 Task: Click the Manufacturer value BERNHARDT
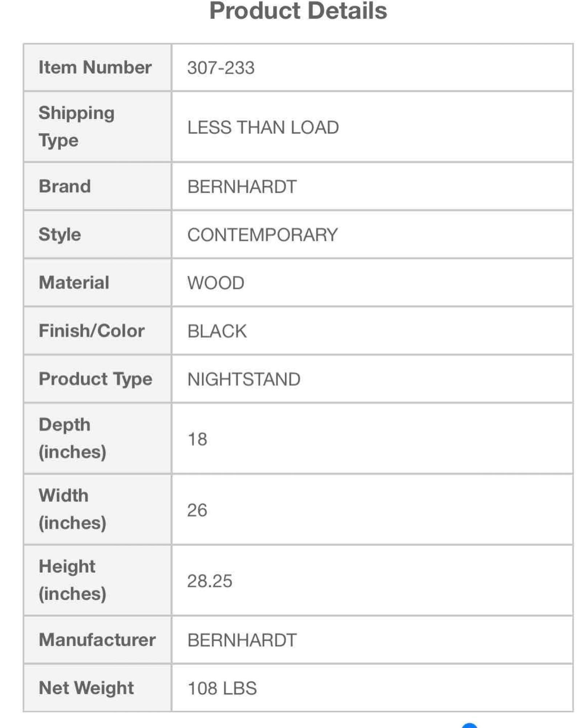click(242, 640)
